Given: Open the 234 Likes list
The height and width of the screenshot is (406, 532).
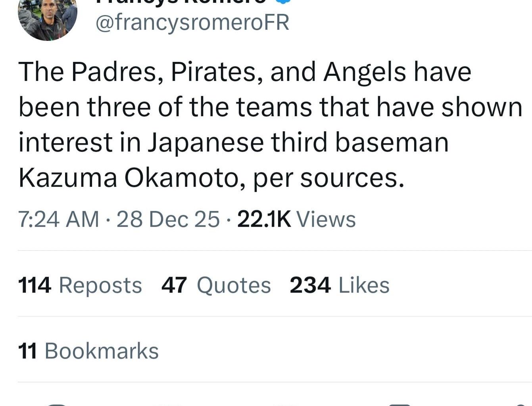Looking at the screenshot, I should pos(339,285).
